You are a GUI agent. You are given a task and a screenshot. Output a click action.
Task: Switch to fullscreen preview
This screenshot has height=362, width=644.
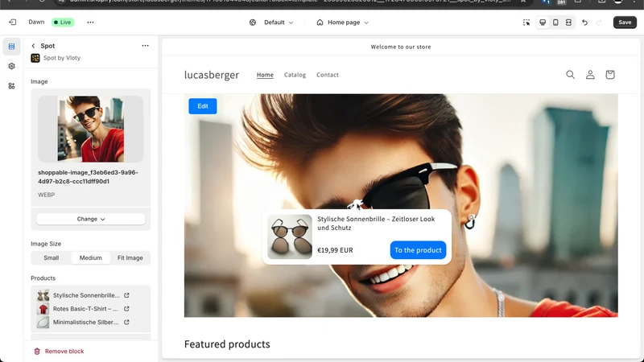pyautogui.click(x=568, y=23)
